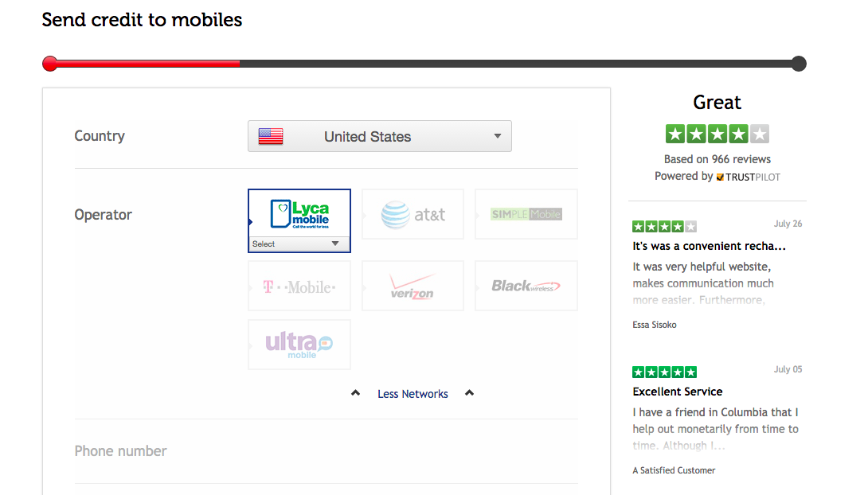
Task: Open the 'It's was a convenient recha...' review
Action: tap(709, 246)
